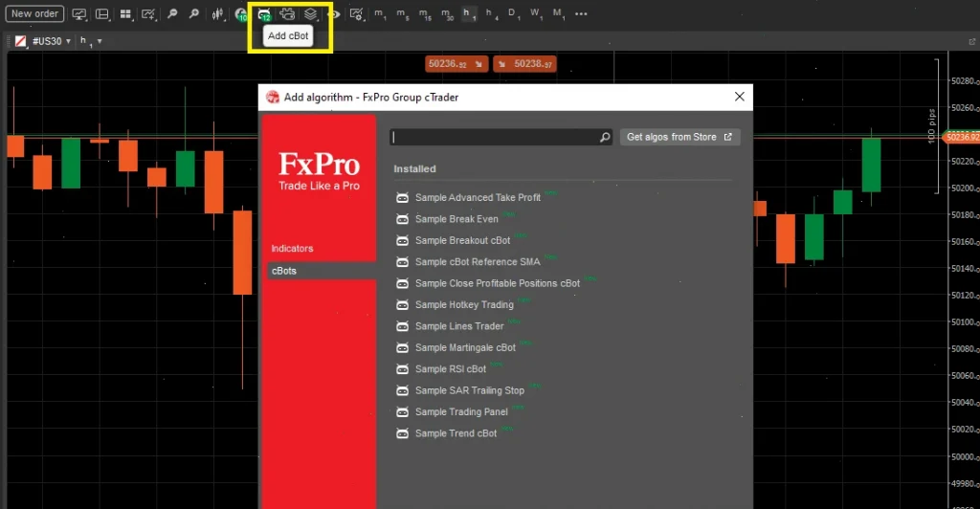Zoom in the chart with magnifier icon
The width and height of the screenshot is (980, 509).
(x=172, y=13)
